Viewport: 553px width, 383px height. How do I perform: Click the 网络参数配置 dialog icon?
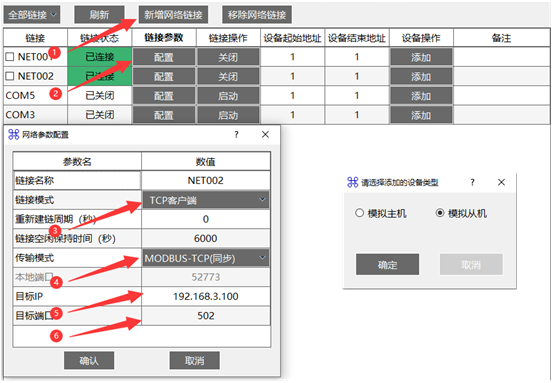click(13, 134)
